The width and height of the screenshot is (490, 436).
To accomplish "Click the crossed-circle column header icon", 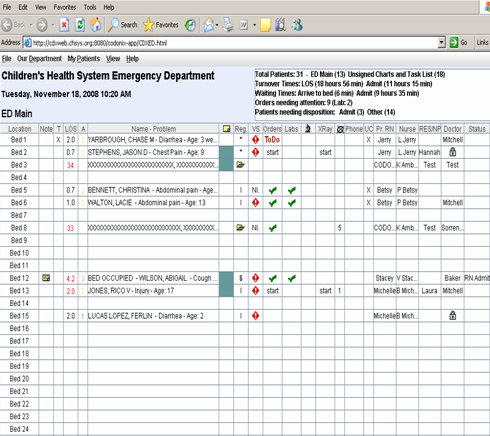I will point(340,129).
